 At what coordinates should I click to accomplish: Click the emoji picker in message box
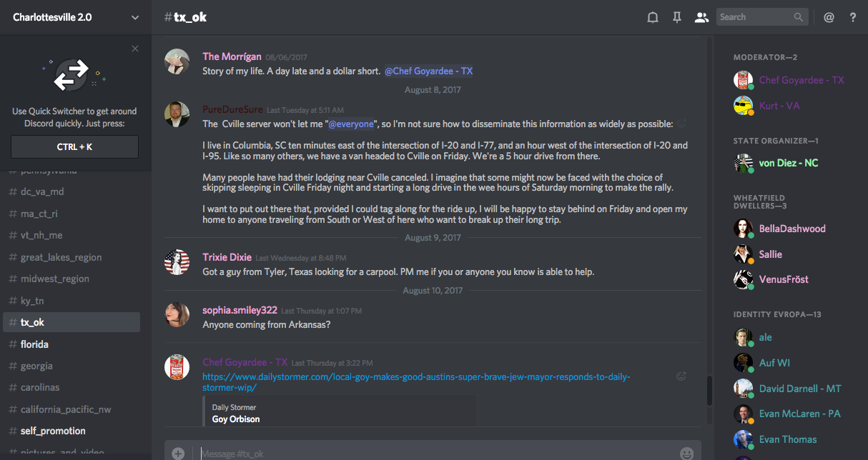coord(686,453)
